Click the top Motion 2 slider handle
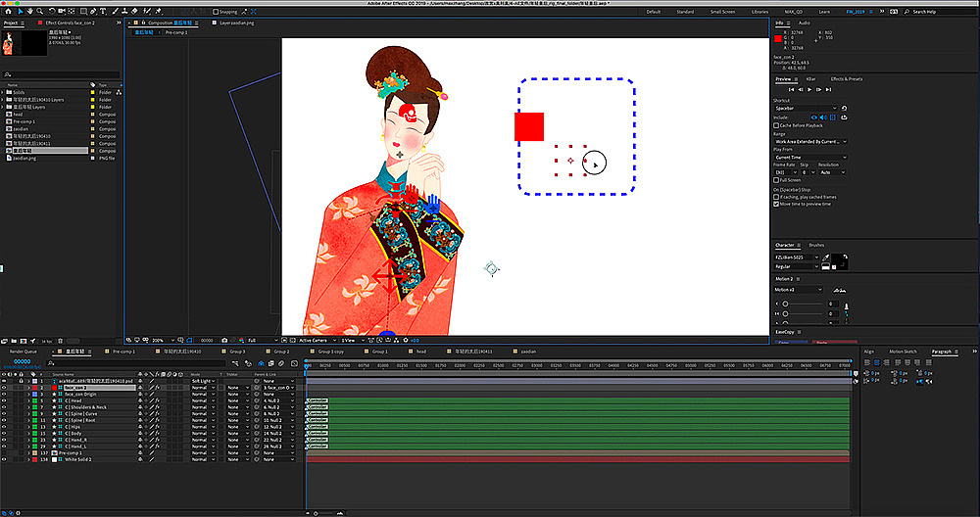980x517 pixels. click(x=786, y=304)
